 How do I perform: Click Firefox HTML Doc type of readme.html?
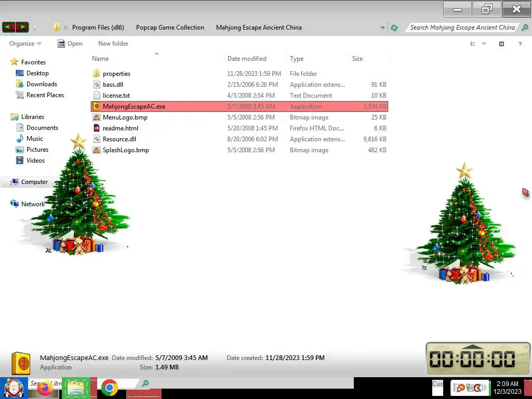tap(317, 128)
